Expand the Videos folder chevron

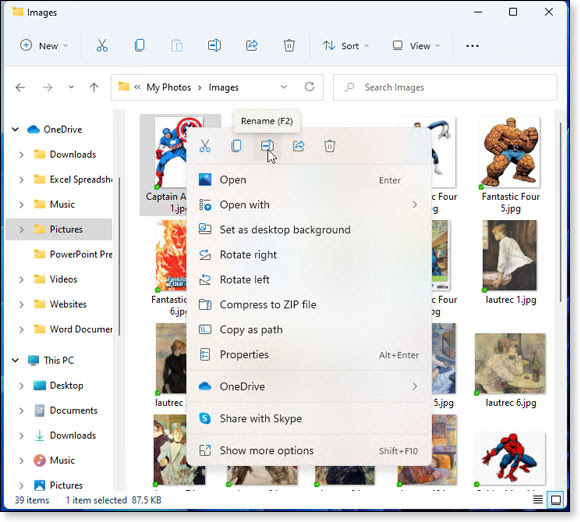[x=21, y=280]
